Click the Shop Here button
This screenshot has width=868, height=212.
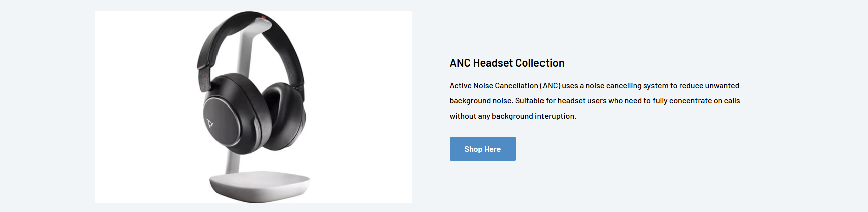[482, 149]
